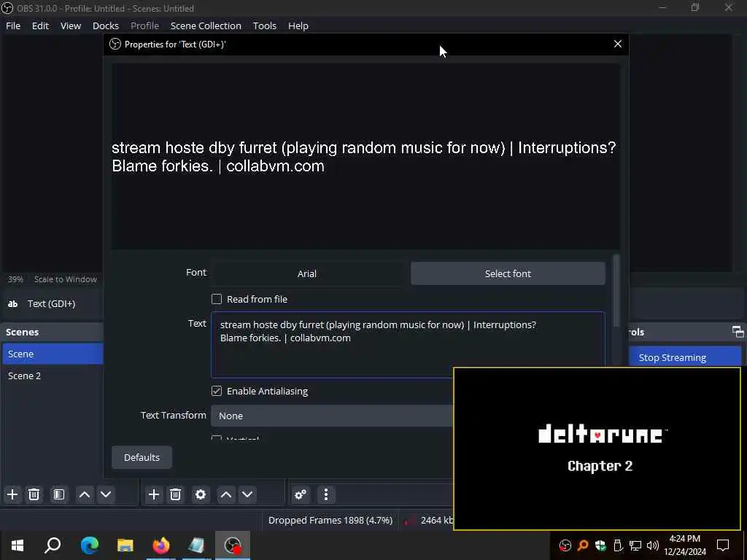Click the properties panel vertical scrollbar
This screenshot has width=747, height=560.
[x=616, y=290]
